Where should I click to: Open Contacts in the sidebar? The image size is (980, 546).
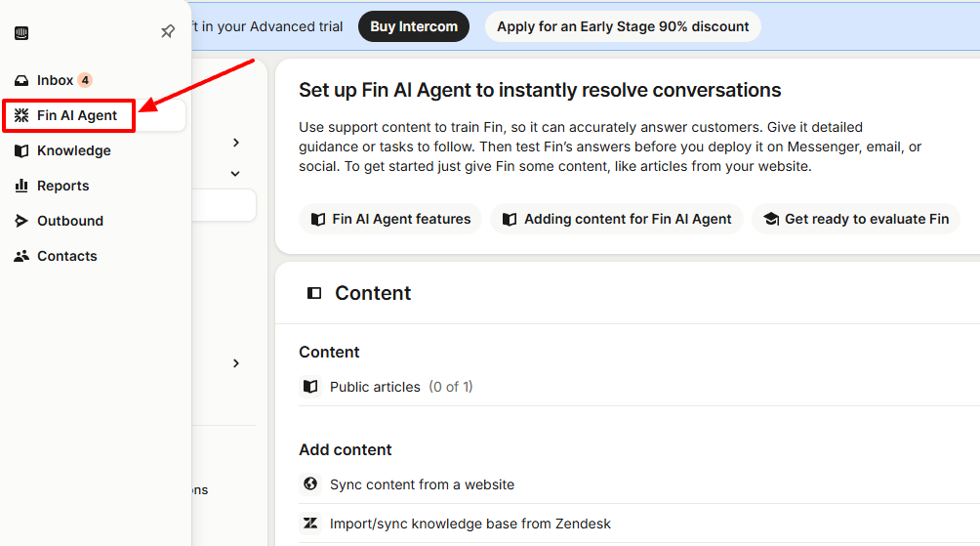(67, 256)
